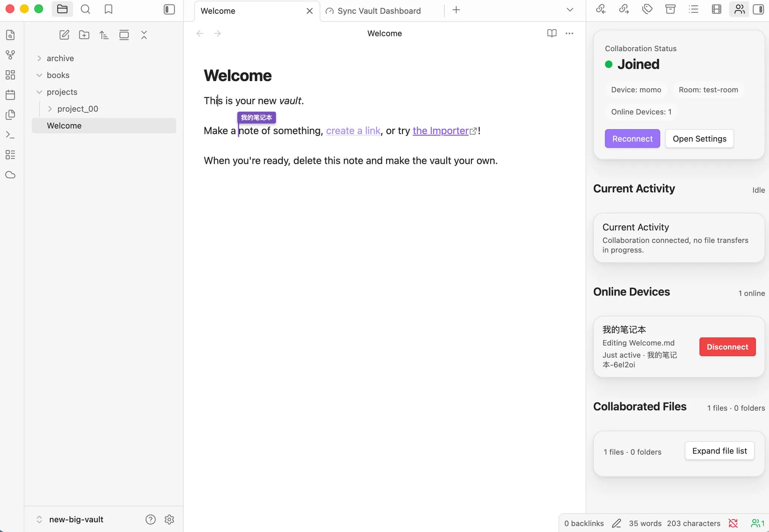
Task: Open the bookmarks icon
Action: (109, 9)
